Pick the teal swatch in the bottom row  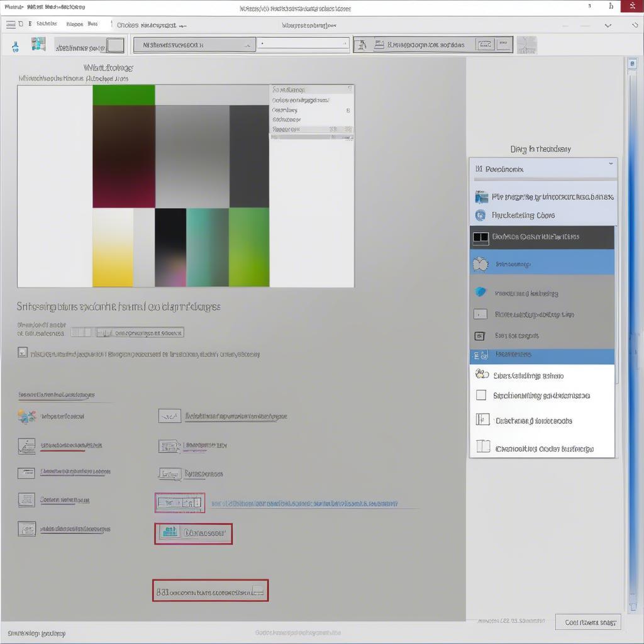tap(208, 247)
